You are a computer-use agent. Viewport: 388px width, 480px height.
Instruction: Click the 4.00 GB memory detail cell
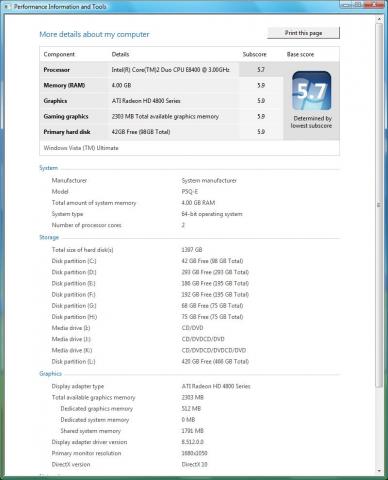click(x=121, y=85)
